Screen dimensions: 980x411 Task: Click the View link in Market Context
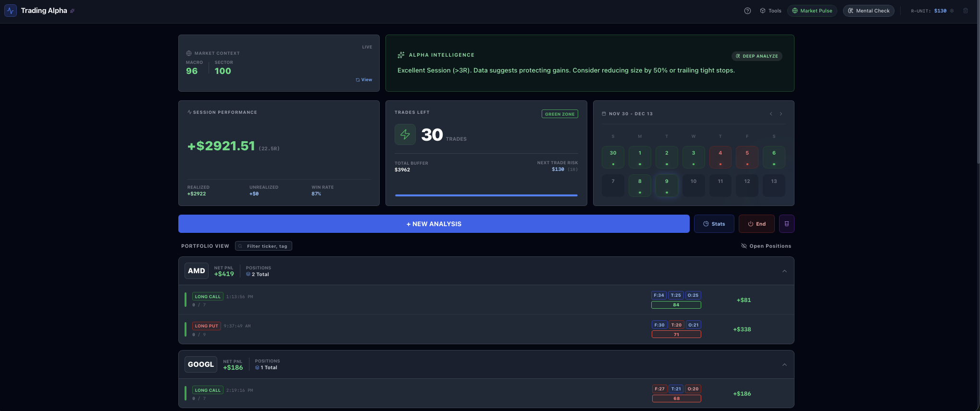364,80
